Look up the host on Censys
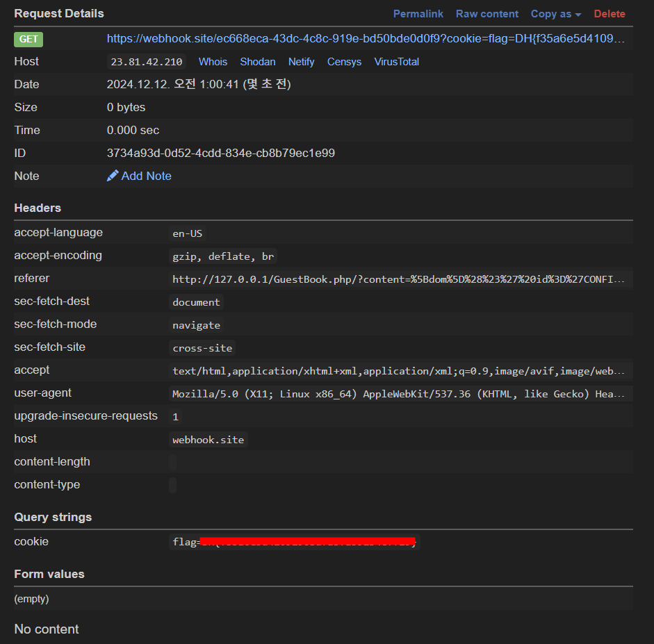The image size is (654, 644). 344,62
